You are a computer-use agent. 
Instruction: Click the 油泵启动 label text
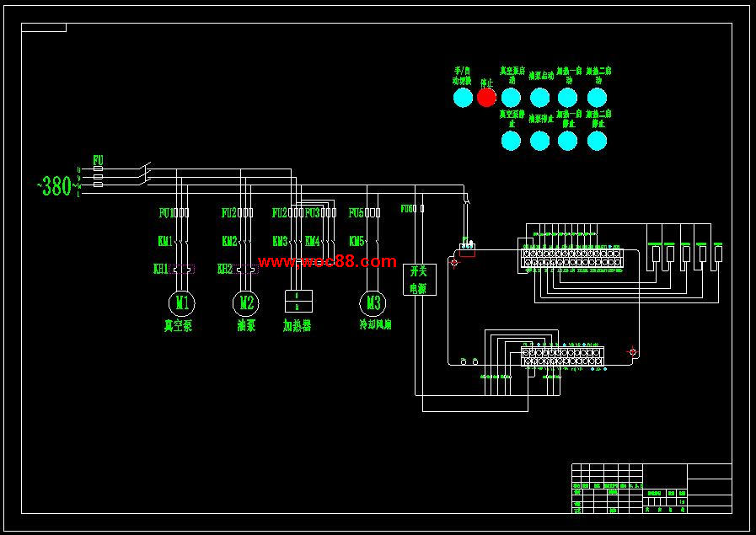541,76
